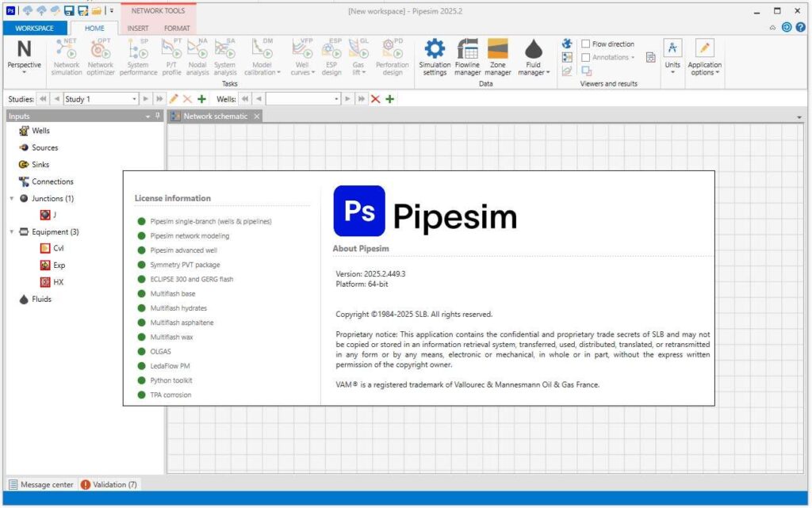
Task: Select the HOME ribbon tab
Action: (x=94, y=28)
